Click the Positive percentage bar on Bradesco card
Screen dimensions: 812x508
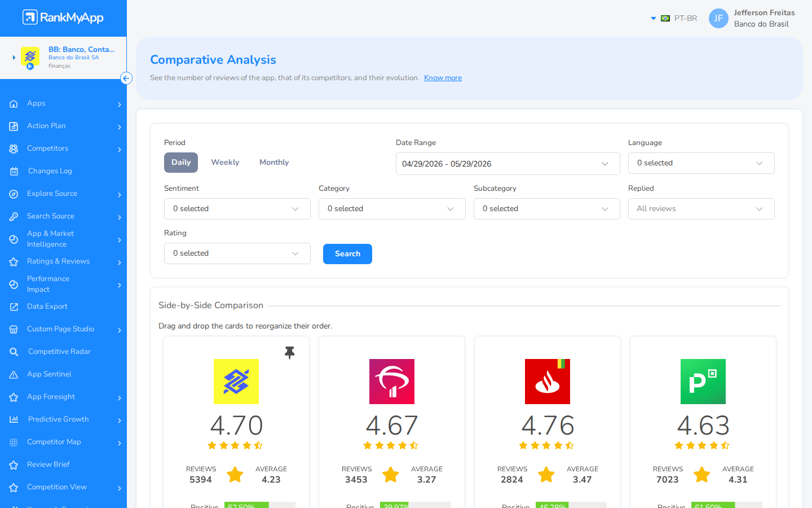tap(416, 505)
